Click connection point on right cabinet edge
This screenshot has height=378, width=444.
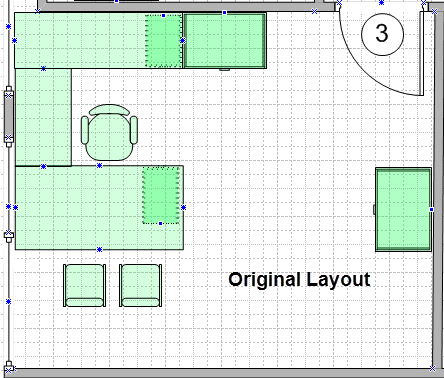432,209
